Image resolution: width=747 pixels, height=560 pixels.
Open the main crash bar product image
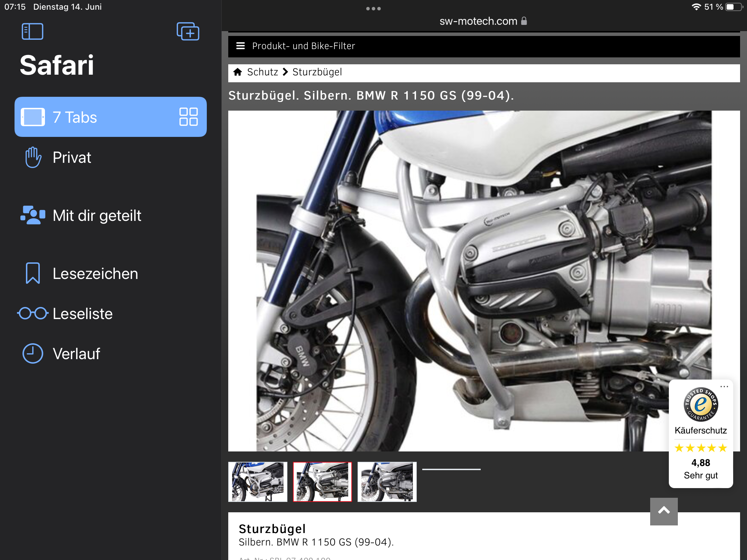click(484, 281)
